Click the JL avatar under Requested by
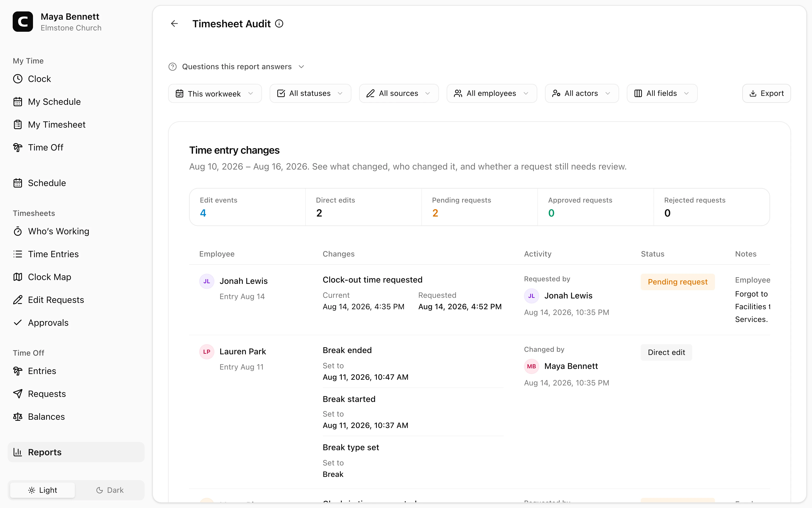The width and height of the screenshot is (812, 508). pos(531,296)
